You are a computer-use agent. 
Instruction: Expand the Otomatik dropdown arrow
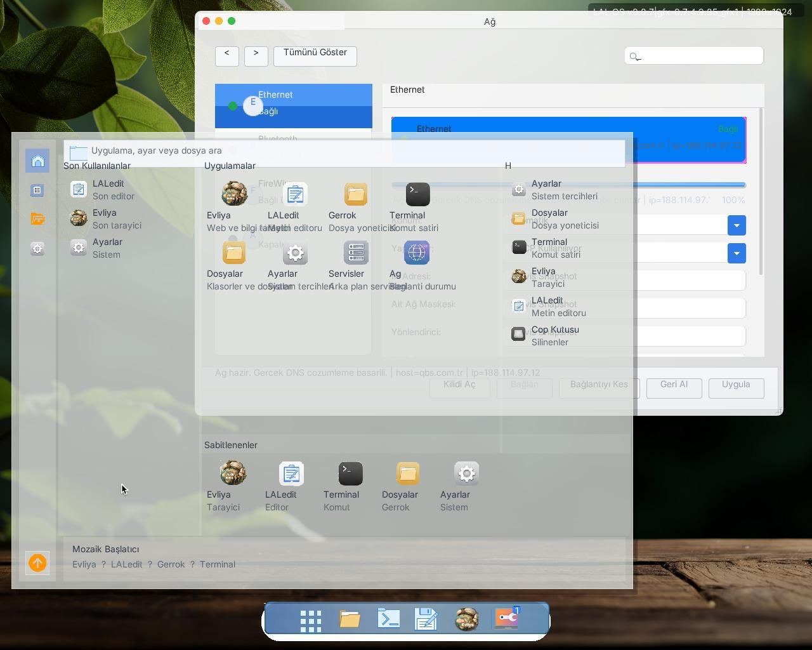point(737,225)
